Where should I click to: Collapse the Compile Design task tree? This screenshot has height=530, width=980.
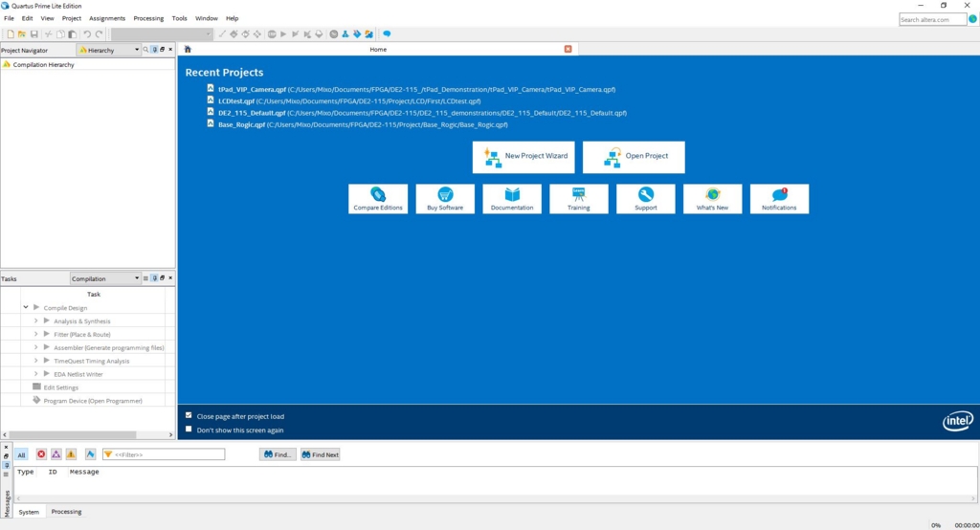26,307
